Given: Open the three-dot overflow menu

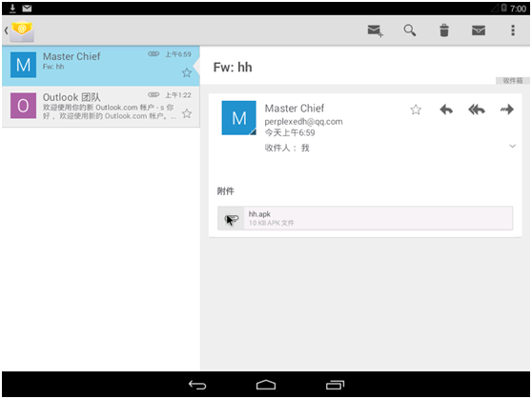Looking at the screenshot, I should [513, 30].
